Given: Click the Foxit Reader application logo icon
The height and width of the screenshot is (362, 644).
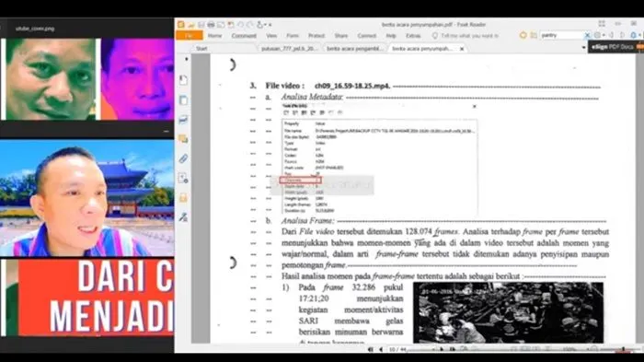Looking at the screenshot, I should click(180, 25).
